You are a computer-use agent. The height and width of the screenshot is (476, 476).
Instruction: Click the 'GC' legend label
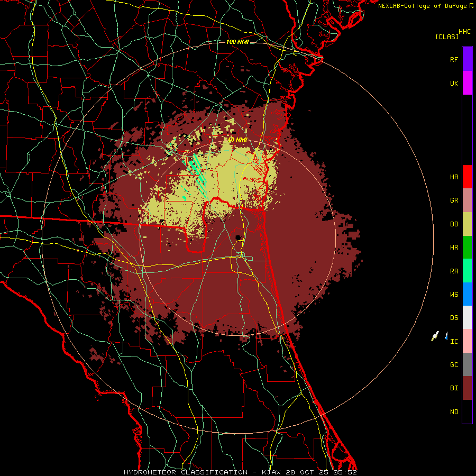click(x=454, y=365)
